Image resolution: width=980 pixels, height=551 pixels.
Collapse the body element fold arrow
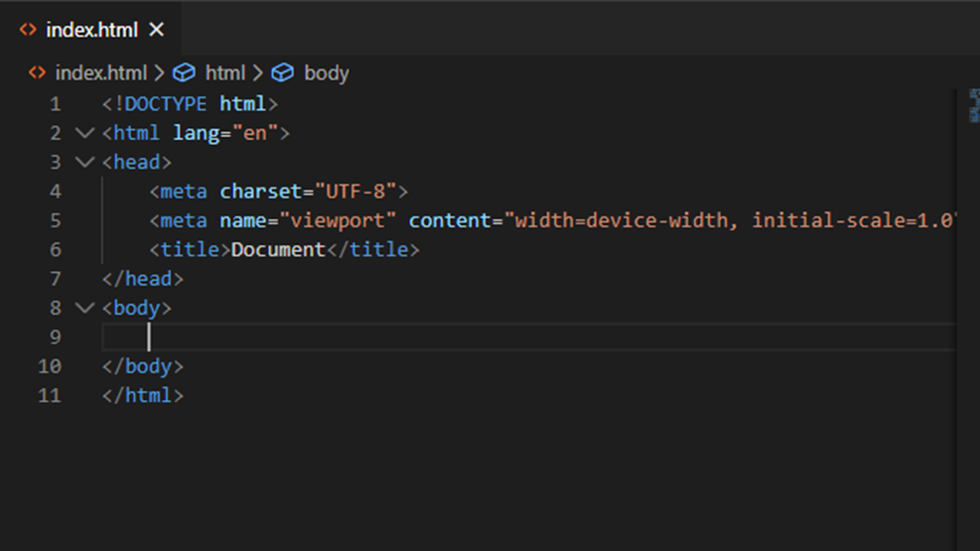pos(84,308)
